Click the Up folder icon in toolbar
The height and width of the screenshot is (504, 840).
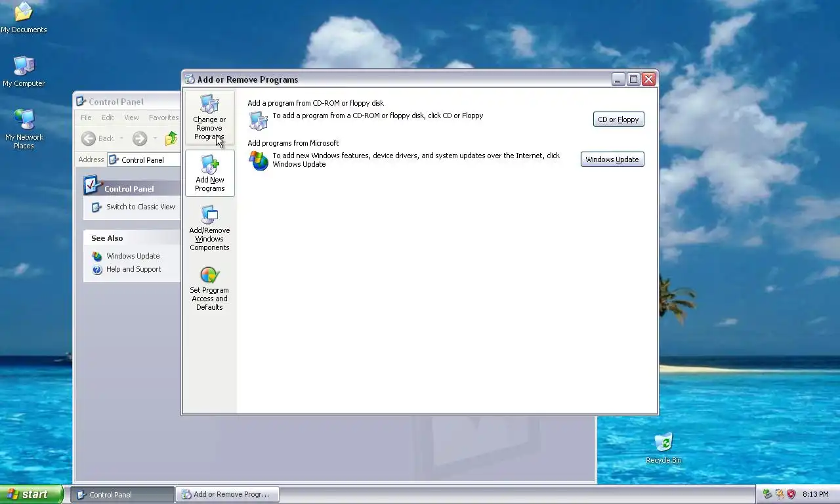tap(171, 138)
